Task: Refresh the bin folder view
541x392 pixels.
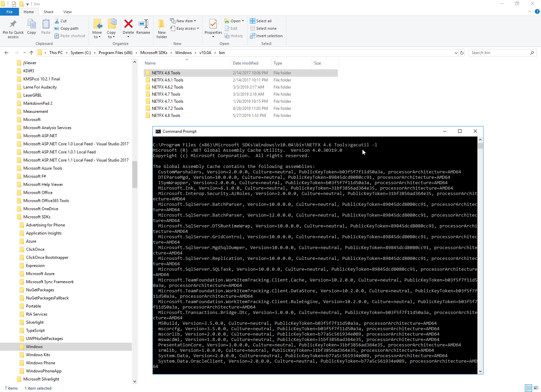Action: click(462, 53)
